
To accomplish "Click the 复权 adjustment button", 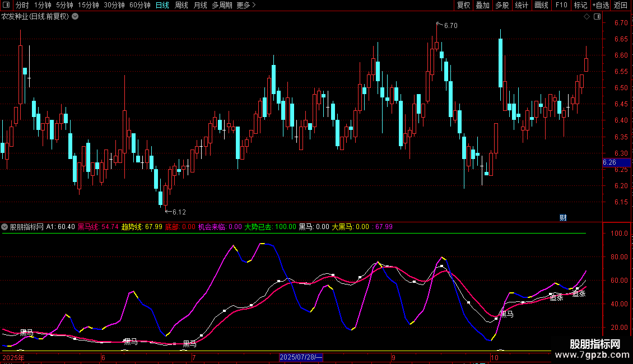I will (464, 5).
